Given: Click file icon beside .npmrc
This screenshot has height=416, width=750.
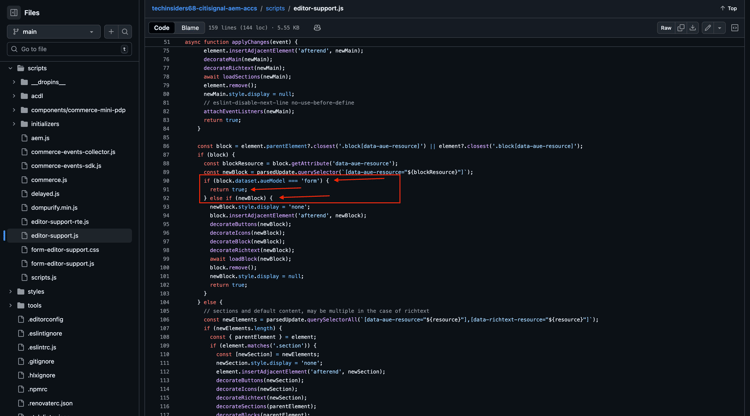Looking at the screenshot, I should [21, 389].
